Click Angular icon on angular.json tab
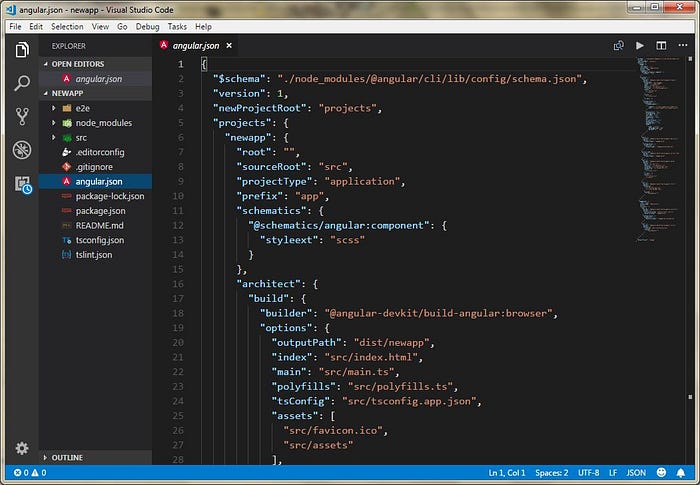The height and width of the screenshot is (485, 700). [164, 45]
